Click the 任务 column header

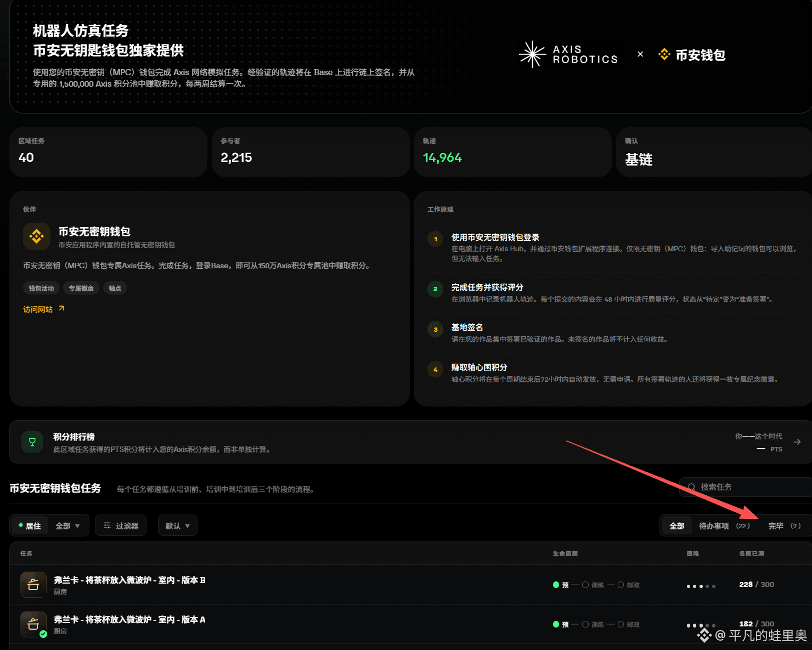click(x=26, y=553)
